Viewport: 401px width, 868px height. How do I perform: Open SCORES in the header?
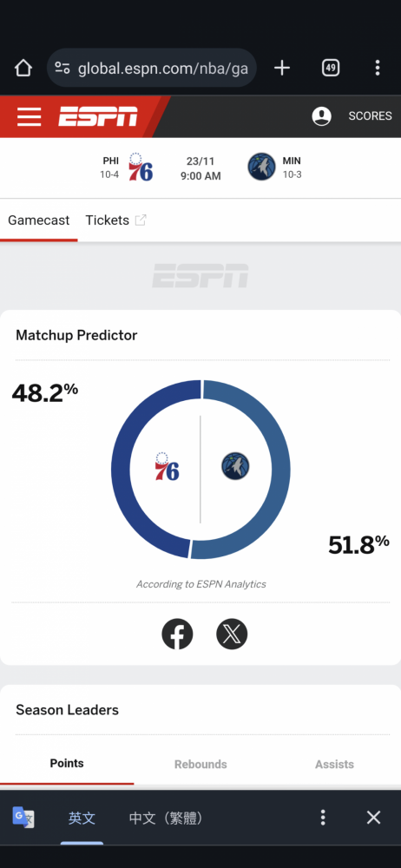[x=370, y=116]
